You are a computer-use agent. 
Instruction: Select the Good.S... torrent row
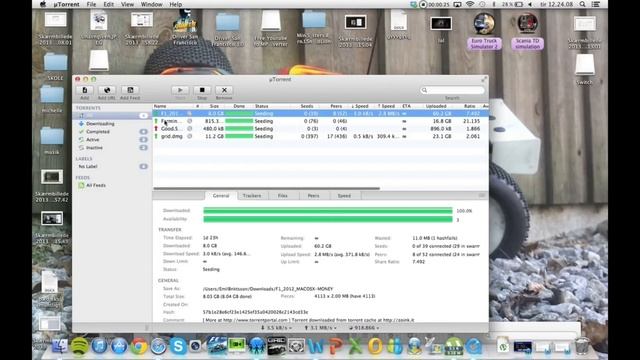click(x=320, y=129)
